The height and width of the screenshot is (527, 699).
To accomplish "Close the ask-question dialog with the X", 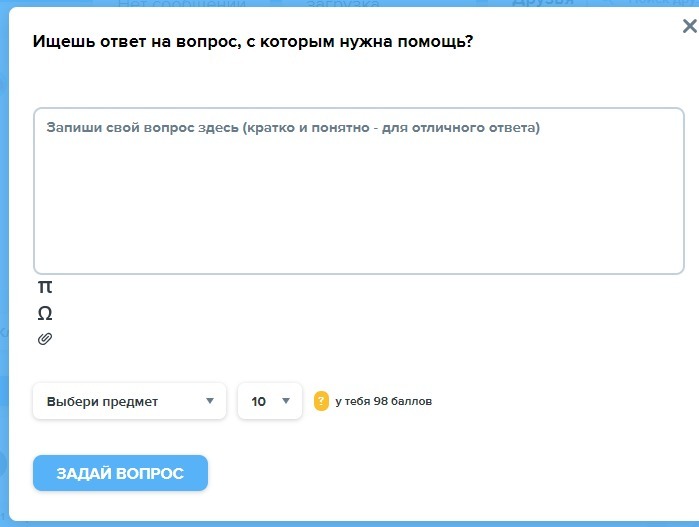I will point(689,27).
